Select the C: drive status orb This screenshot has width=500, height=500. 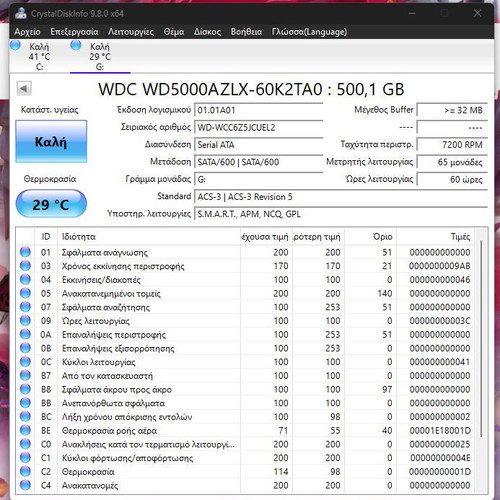[x=15, y=45]
